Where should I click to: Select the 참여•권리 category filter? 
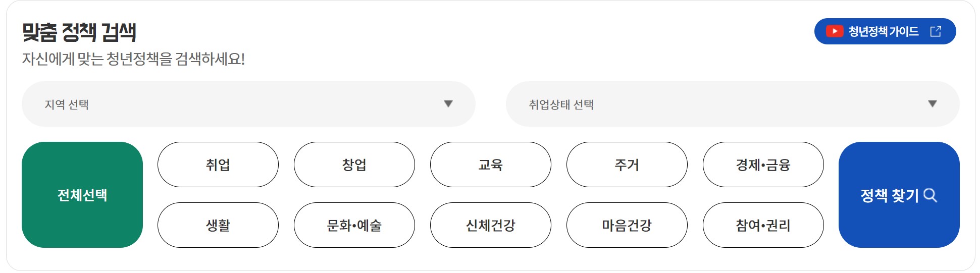point(763,225)
